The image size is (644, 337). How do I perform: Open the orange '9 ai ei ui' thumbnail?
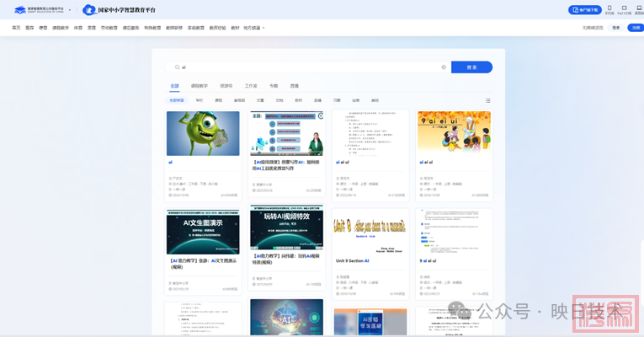tap(455, 134)
